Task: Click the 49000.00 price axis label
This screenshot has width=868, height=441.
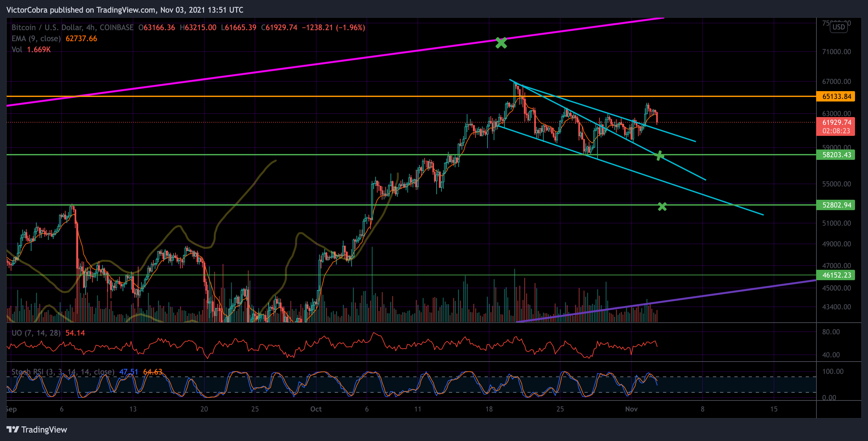Action: pyautogui.click(x=836, y=244)
